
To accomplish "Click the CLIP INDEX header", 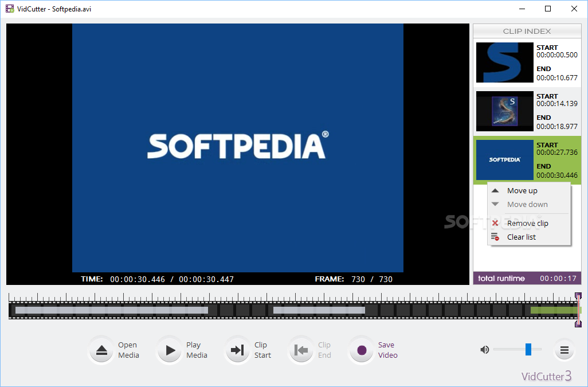I will click(x=527, y=31).
